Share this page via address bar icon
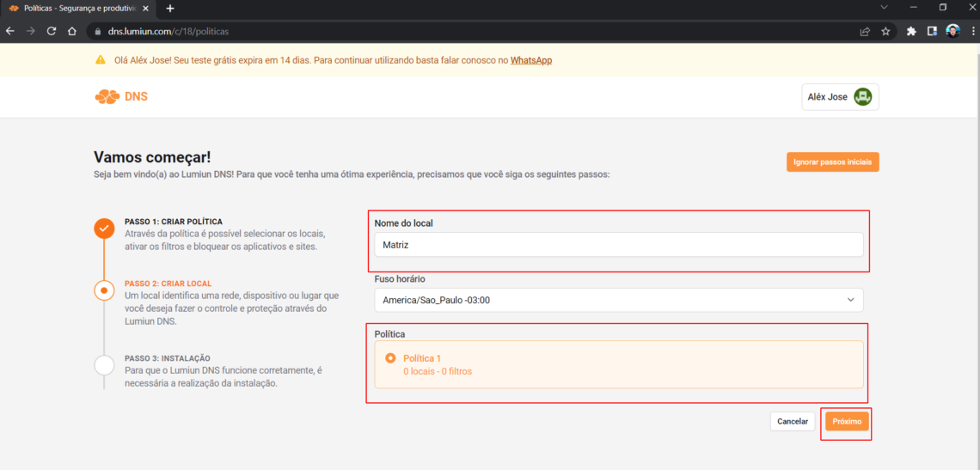 865,31
